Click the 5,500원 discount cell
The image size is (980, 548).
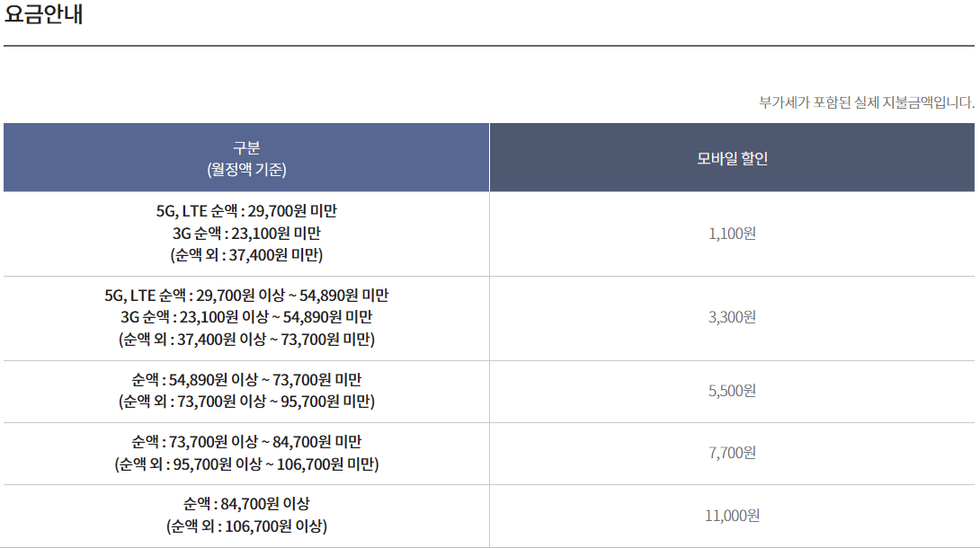coord(732,391)
